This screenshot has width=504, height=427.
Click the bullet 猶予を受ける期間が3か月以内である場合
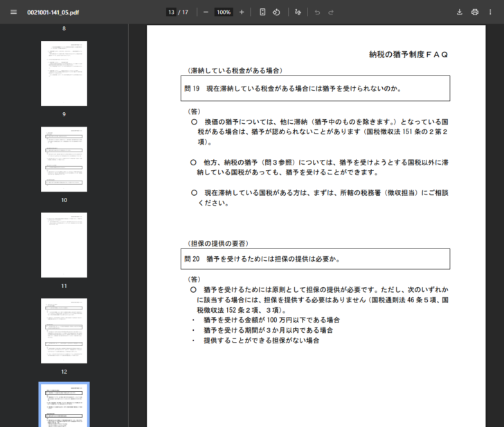pyautogui.click(x=268, y=330)
